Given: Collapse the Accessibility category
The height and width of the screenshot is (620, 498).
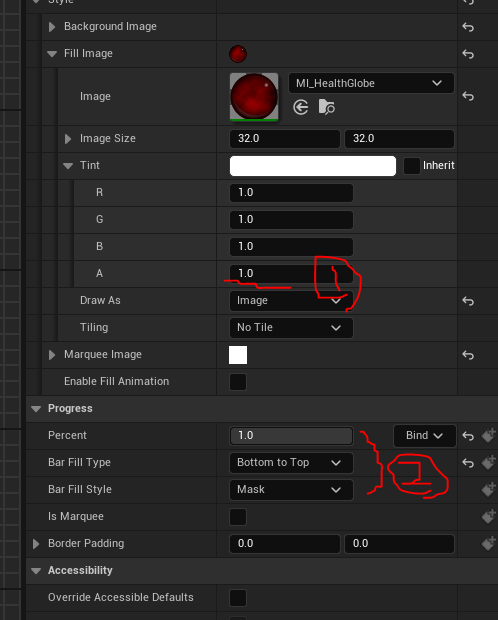Looking at the screenshot, I should tap(36, 571).
